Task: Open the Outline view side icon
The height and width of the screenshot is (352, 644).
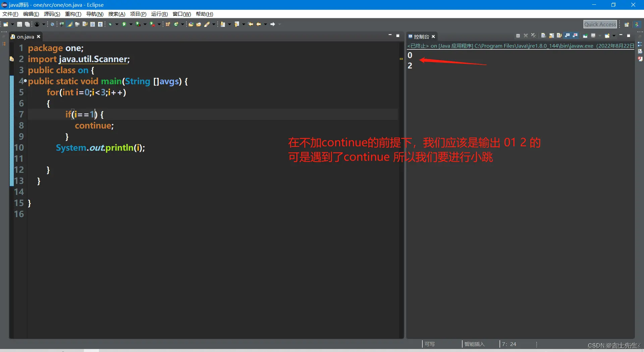Action: 640,44
